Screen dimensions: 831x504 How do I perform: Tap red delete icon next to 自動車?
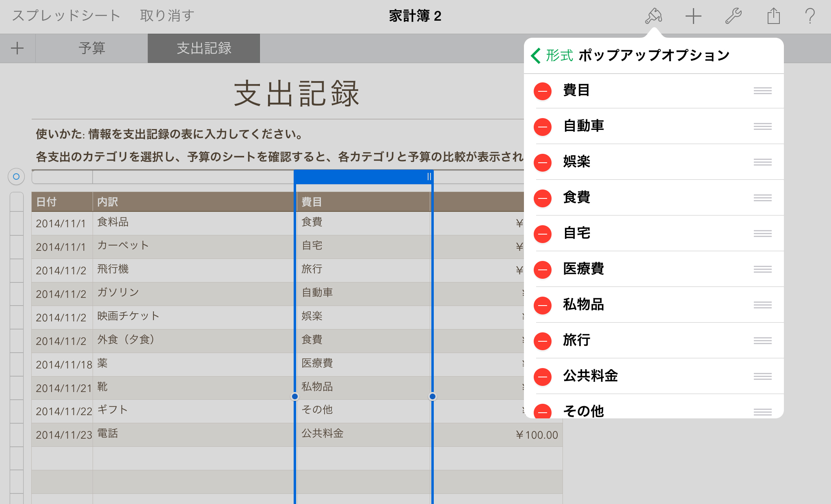tap(543, 127)
